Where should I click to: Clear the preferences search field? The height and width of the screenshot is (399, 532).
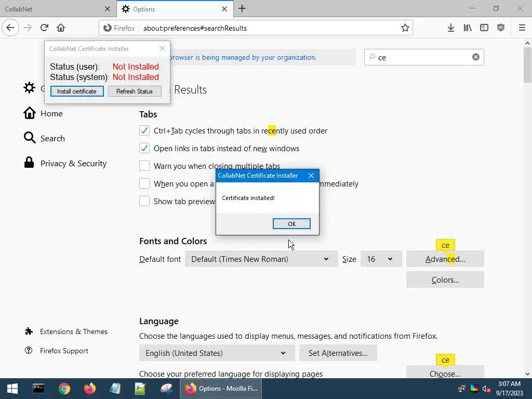pyautogui.click(x=476, y=57)
